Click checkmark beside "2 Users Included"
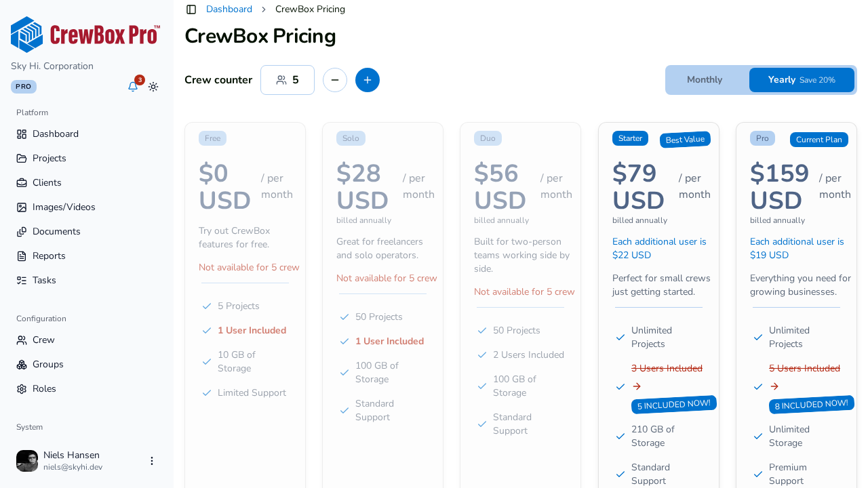 click(x=482, y=355)
